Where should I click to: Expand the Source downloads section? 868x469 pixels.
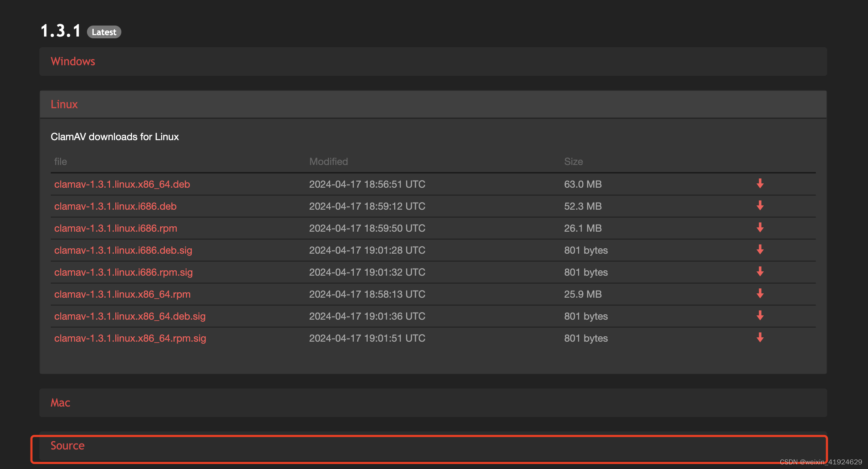67,446
